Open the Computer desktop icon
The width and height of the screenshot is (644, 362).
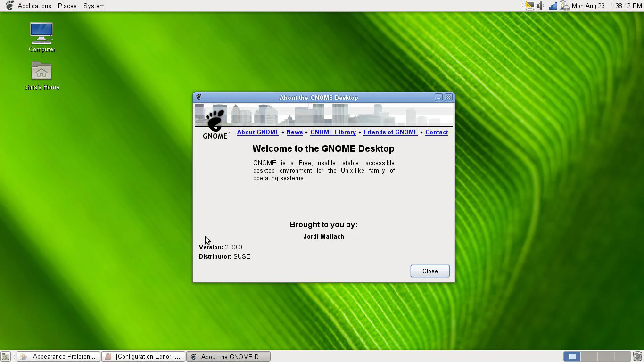coord(41,33)
